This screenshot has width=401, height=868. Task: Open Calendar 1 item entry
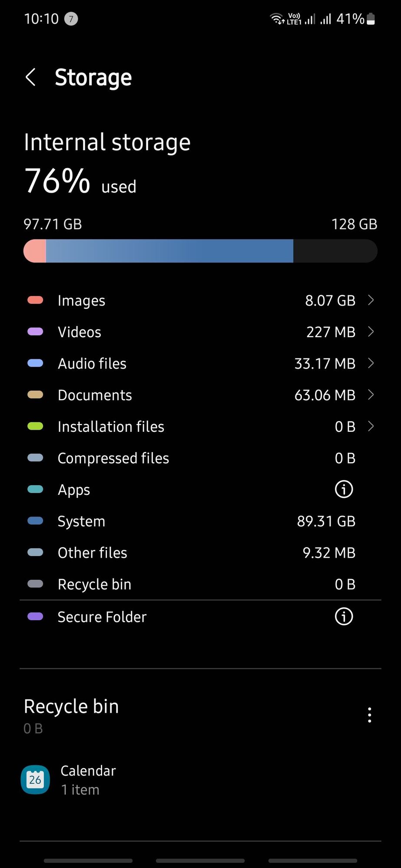pos(200,779)
